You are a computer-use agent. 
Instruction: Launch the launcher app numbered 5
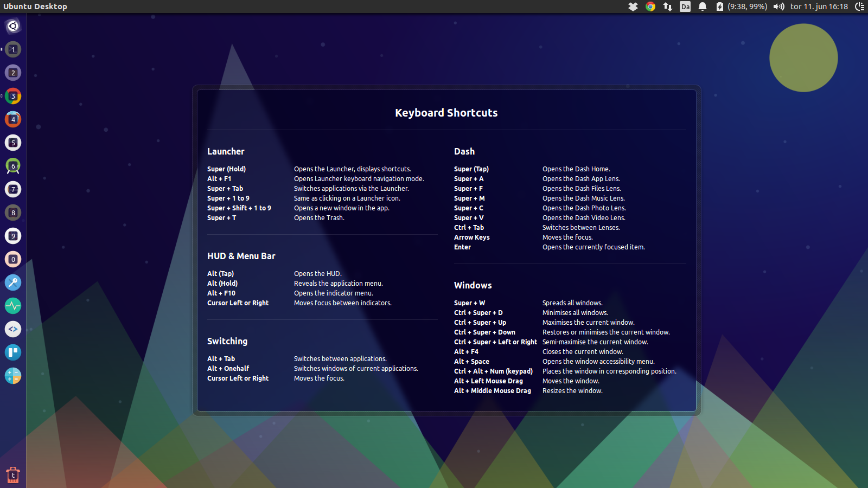pyautogui.click(x=13, y=143)
